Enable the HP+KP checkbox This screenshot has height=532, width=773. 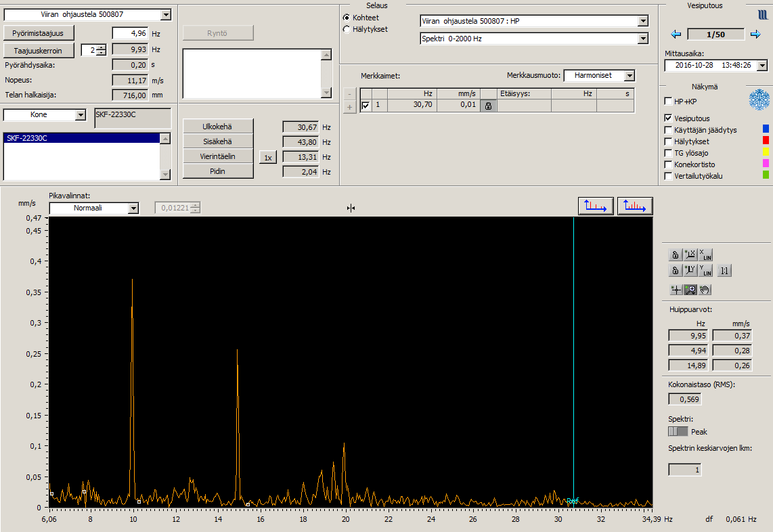click(669, 101)
